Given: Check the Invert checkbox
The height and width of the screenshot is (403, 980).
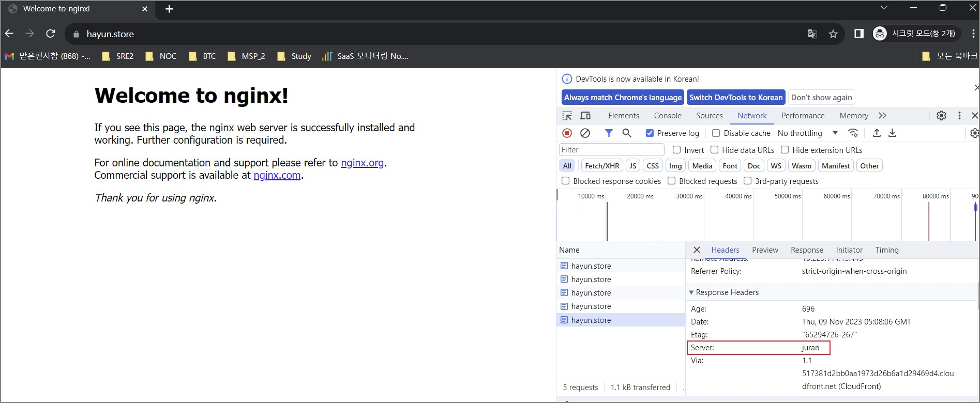Looking at the screenshot, I should click(x=676, y=150).
